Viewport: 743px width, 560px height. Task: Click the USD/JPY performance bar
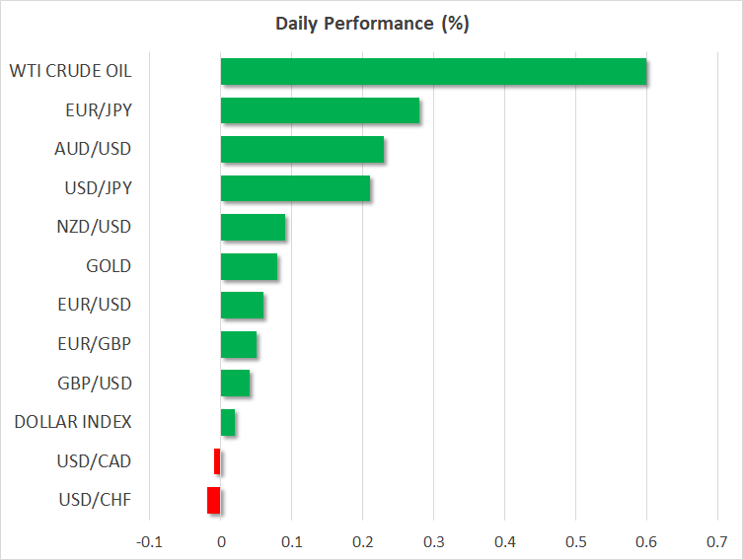click(x=295, y=188)
